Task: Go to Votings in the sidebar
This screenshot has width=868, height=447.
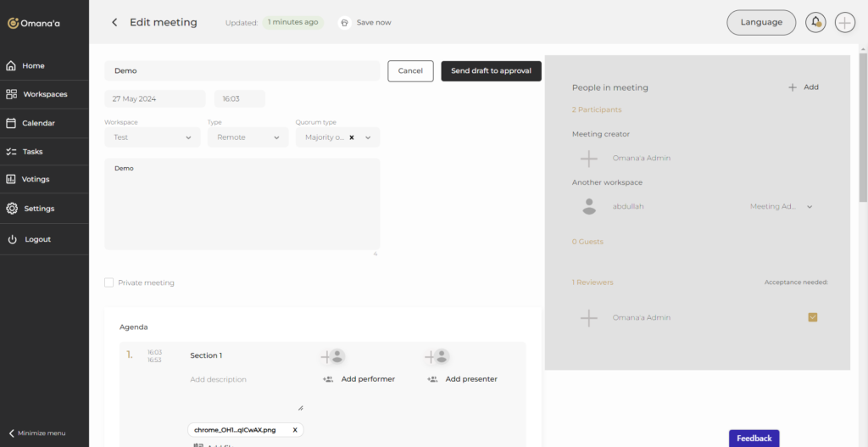Action: pyautogui.click(x=36, y=180)
